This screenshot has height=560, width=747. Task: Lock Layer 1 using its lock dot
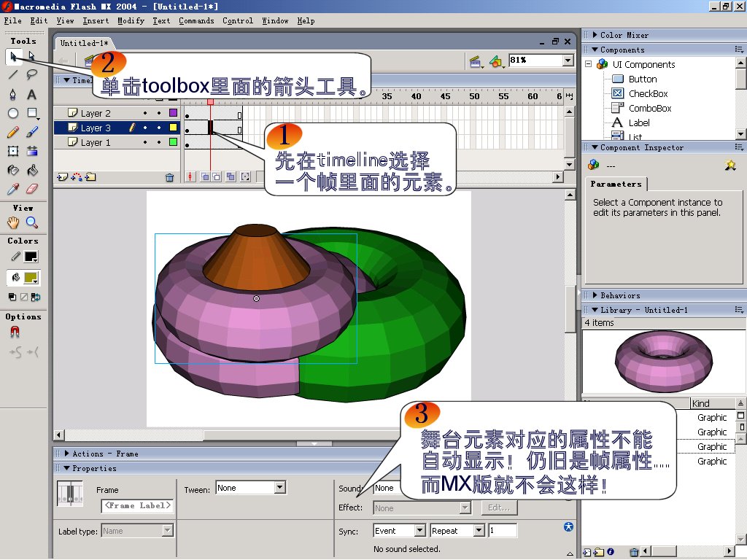(x=159, y=142)
